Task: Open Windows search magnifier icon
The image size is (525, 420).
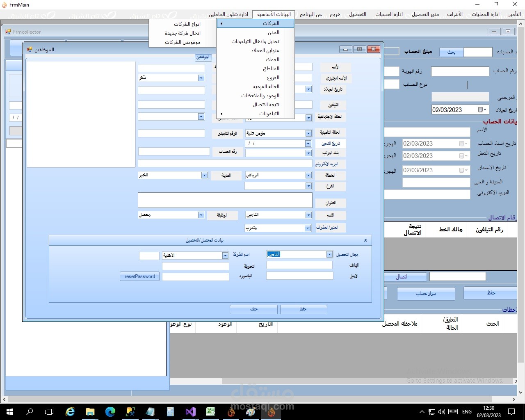Action: point(30,411)
